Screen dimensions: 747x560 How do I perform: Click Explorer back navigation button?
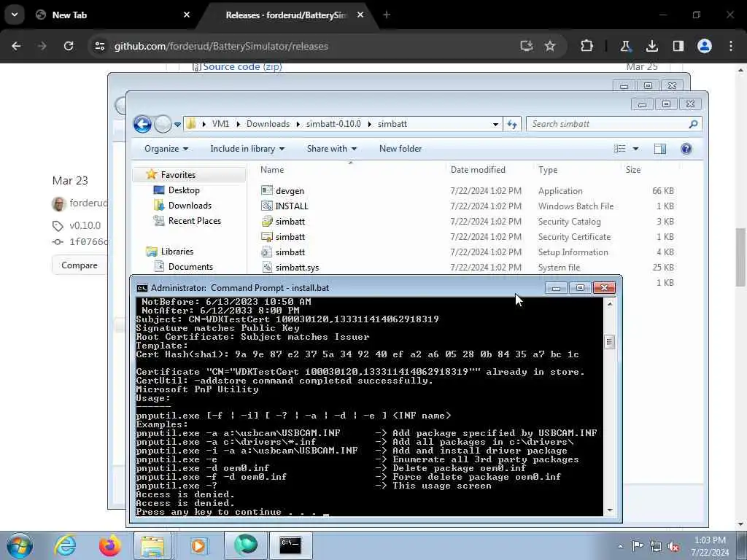tap(142, 124)
